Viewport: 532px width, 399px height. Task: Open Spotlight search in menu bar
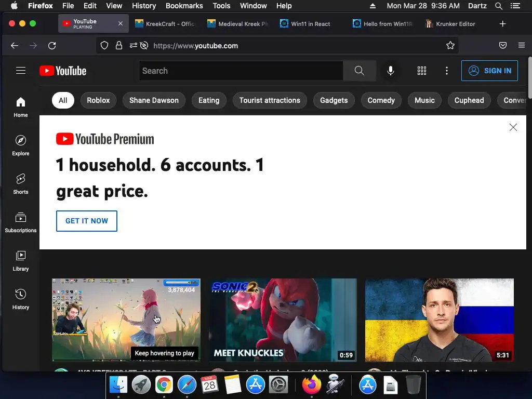click(498, 6)
